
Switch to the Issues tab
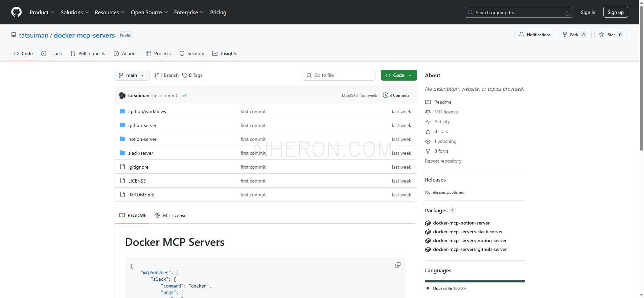51,54
